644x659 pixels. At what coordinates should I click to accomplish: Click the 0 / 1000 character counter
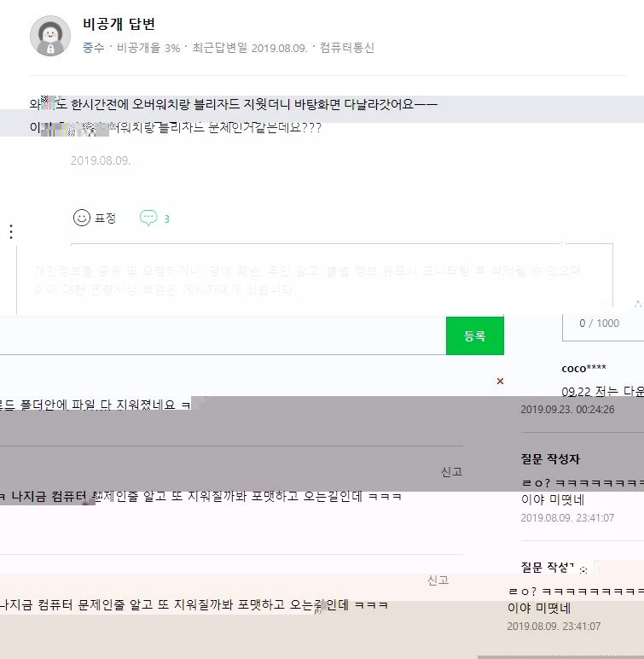599,323
